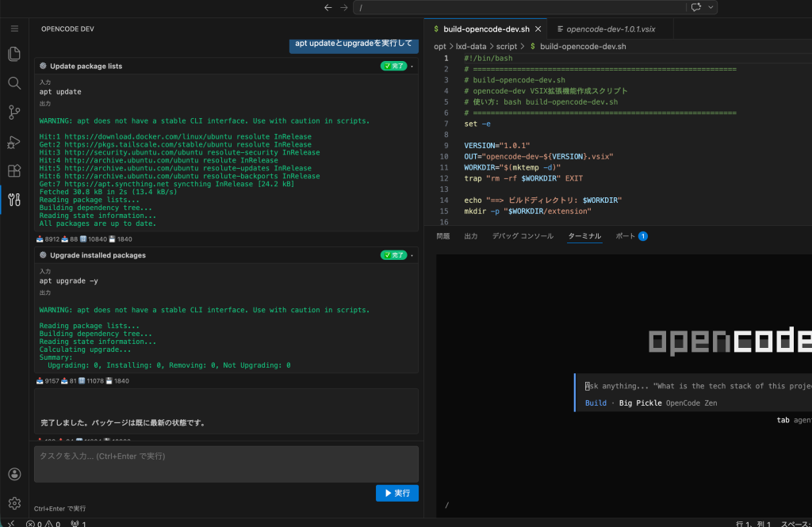
Task: Open the chat dropdown chevron in title bar
Action: click(710, 7)
